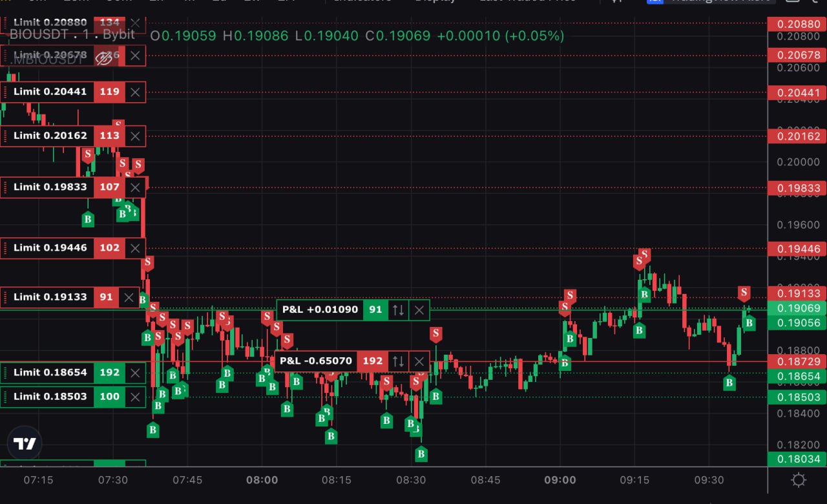The width and height of the screenshot is (827, 504).
Task: Click the lowest buy marker near 08:30
Action: click(421, 454)
